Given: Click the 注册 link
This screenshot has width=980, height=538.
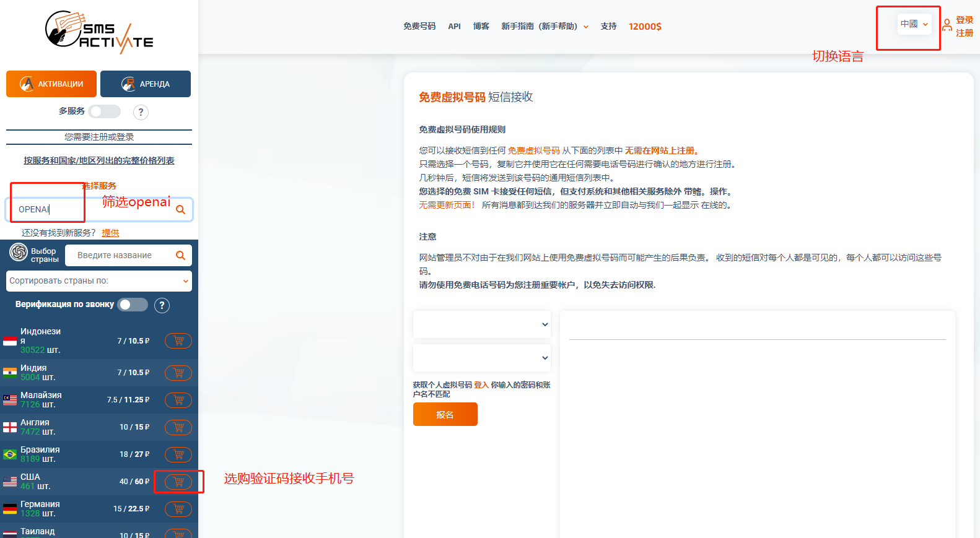Looking at the screenshot, I should pos(965,33).
